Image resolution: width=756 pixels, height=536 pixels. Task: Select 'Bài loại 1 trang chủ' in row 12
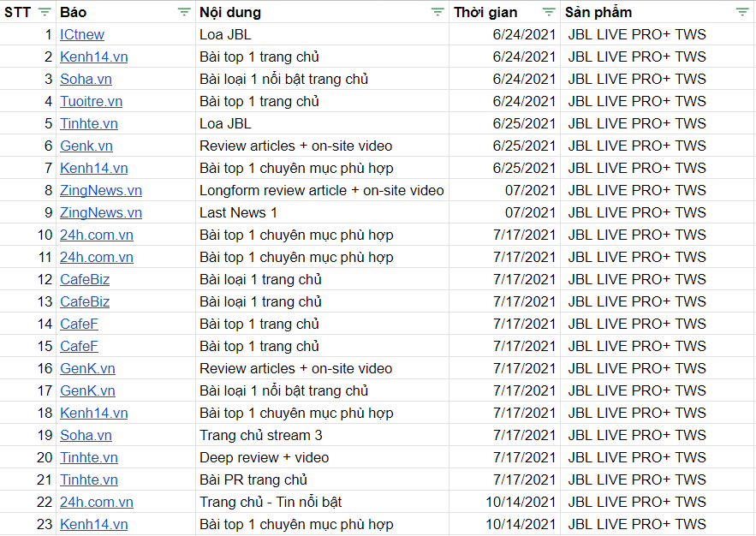point(322,280)
